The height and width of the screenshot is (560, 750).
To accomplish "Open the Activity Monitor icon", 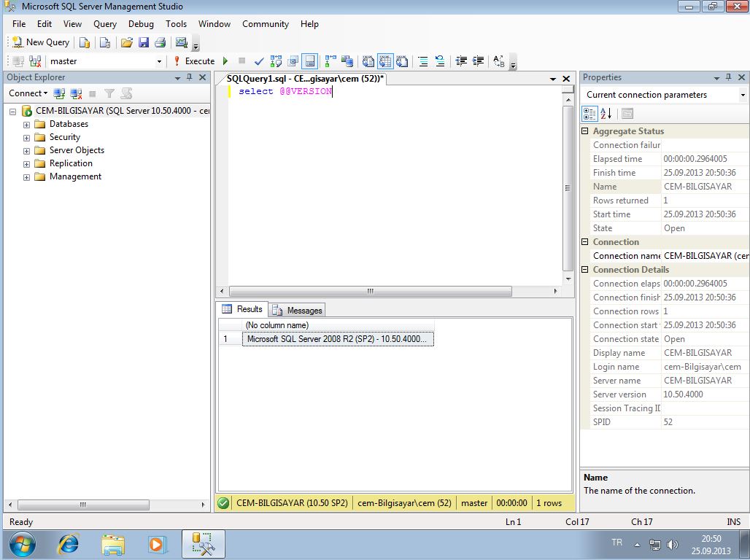I will [181, 42].
